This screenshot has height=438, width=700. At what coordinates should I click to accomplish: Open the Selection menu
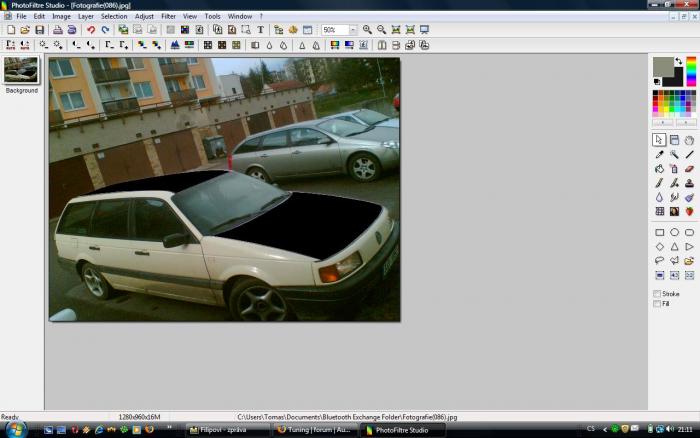click(x=114, y=17)
